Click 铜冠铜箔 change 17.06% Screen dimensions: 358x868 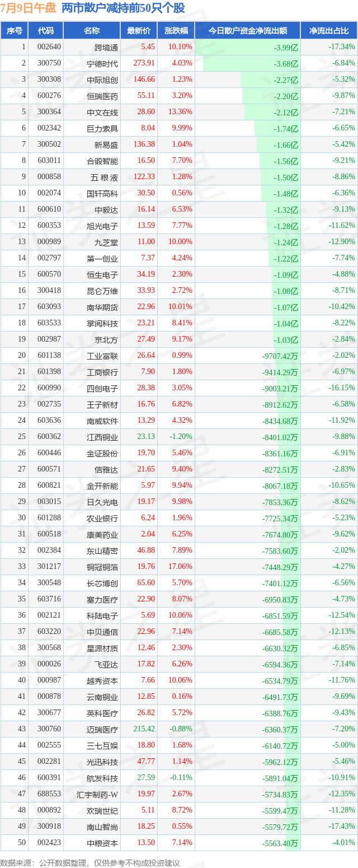[x=182, y=567]
